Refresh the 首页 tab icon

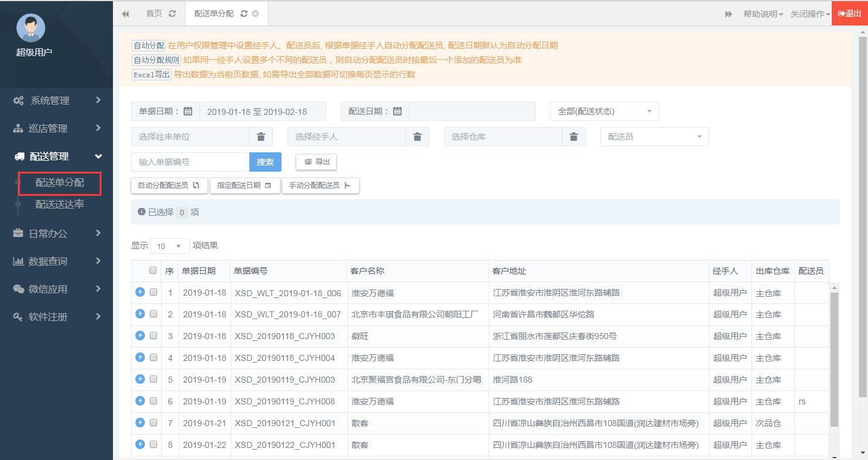[x=172, y=13]
